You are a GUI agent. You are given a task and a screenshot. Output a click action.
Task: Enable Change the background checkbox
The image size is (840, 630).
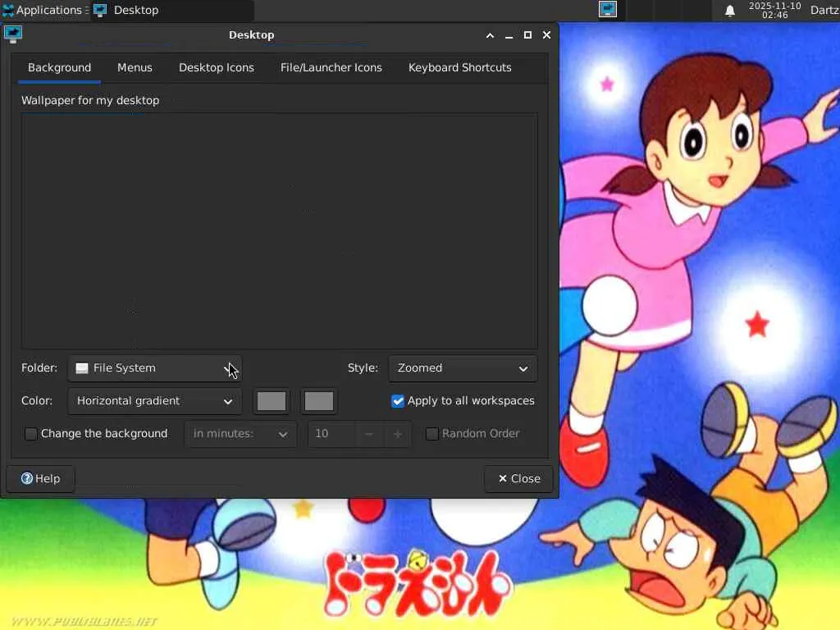31,434
